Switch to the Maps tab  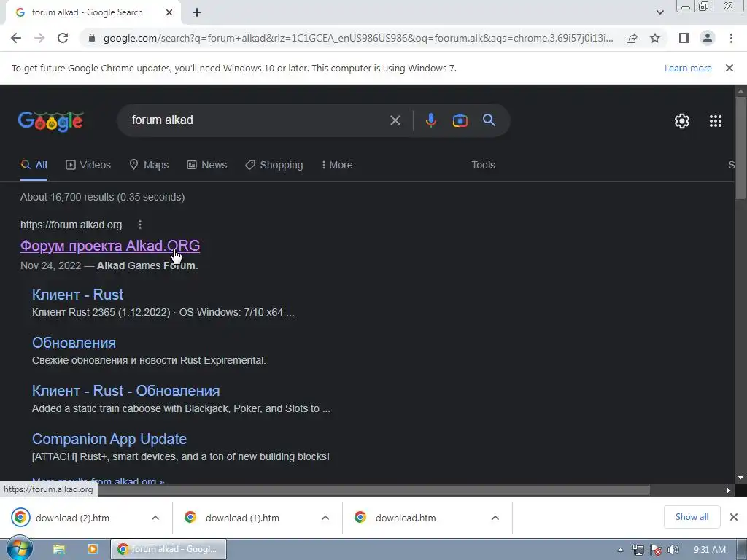tap(149, 165)
